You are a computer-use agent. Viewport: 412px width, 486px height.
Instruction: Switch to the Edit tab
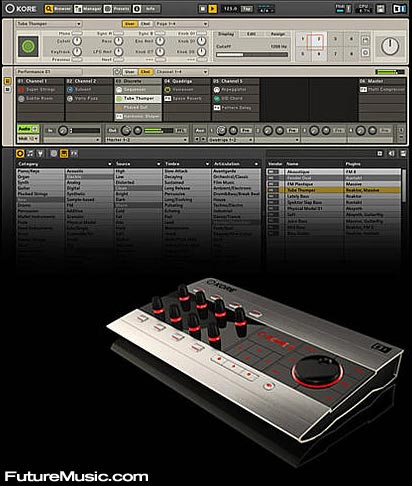coord(251,34)
